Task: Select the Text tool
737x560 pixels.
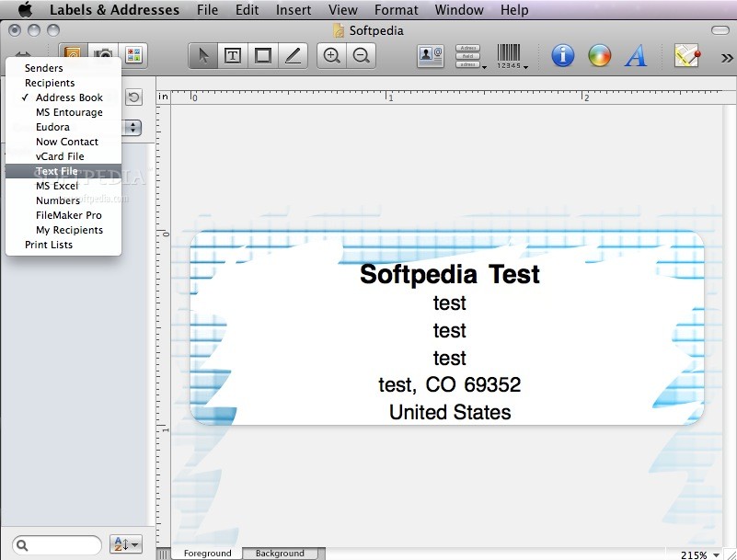Action: [233, 55]
